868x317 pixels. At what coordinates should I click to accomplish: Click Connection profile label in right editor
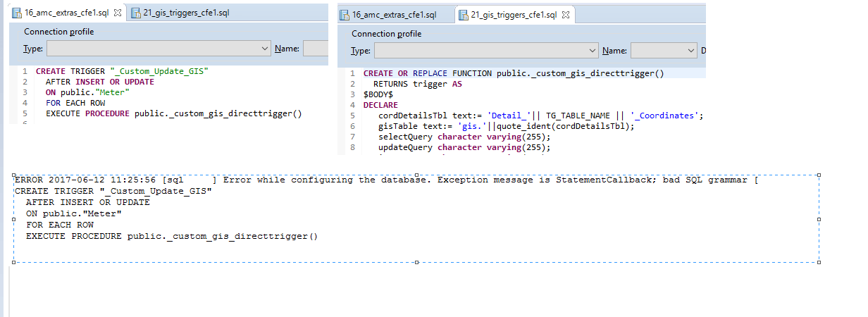387,34
